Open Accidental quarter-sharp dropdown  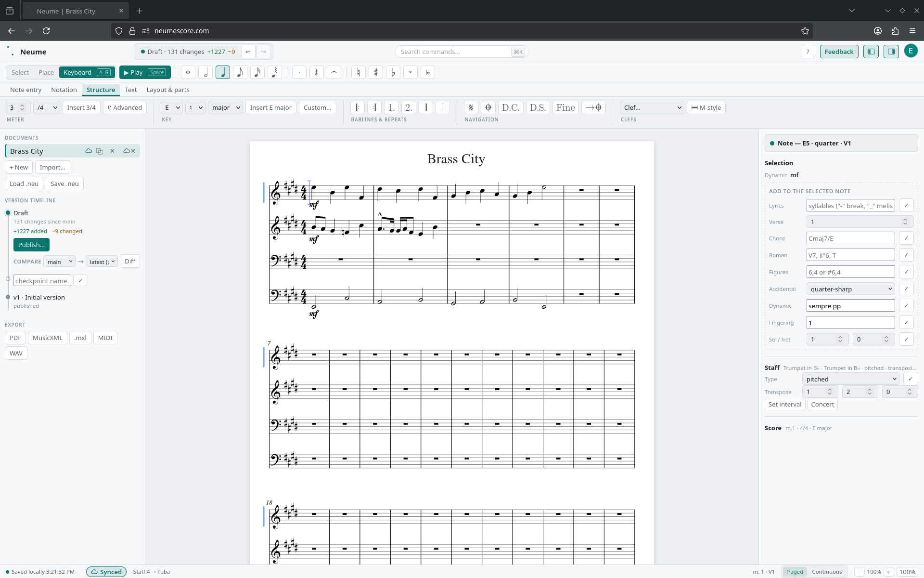click(x=850, y=289)
